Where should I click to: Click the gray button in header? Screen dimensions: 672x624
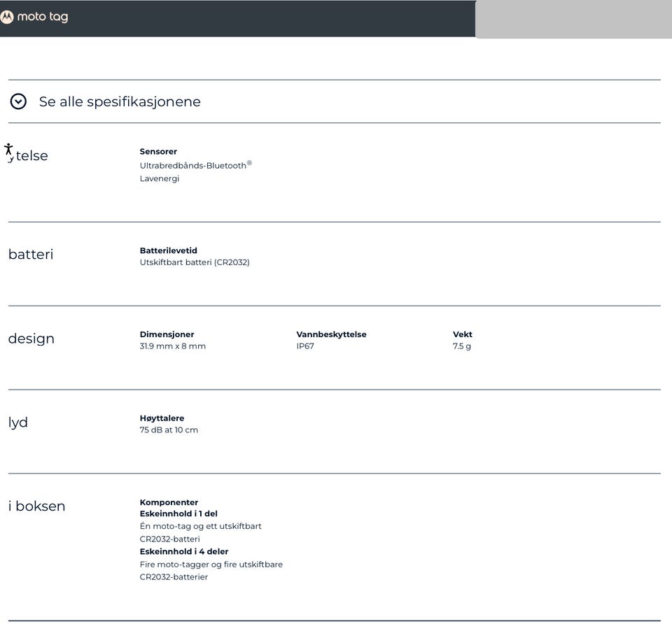(x=573, y=19)
